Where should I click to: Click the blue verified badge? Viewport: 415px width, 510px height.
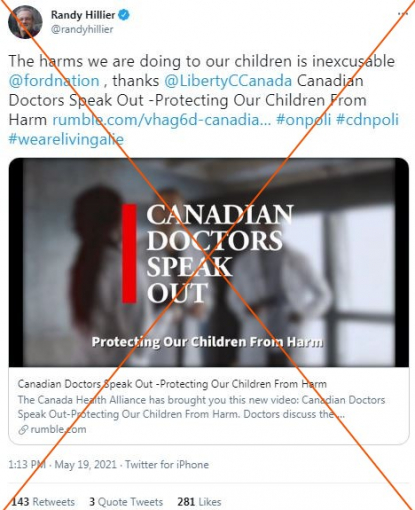point(124,15)
